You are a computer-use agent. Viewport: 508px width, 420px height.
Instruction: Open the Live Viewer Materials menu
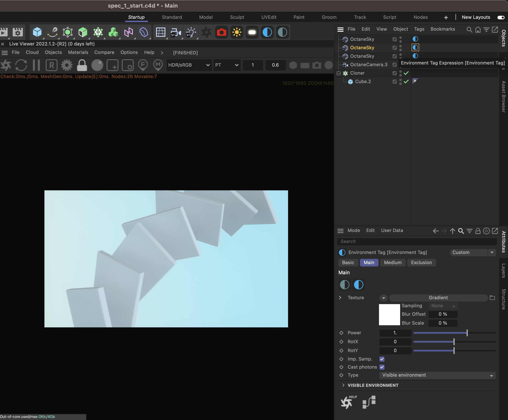(x=78, y=52)
